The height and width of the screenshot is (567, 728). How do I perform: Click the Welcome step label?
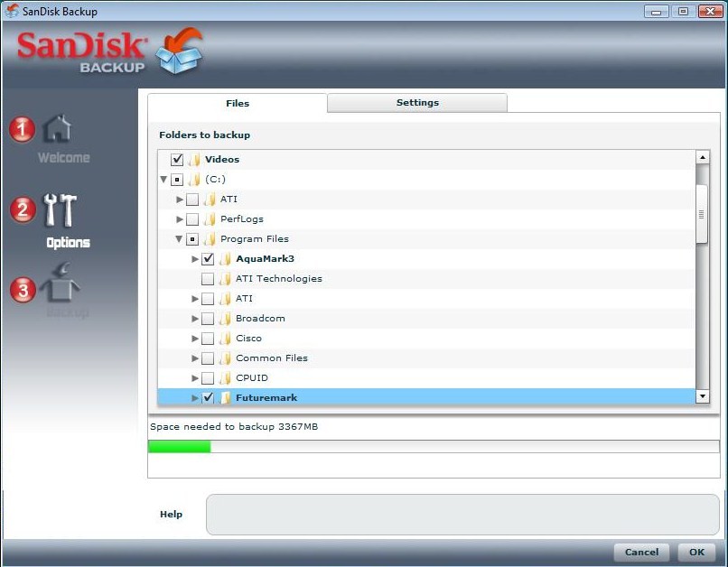pyautogui.click(x=64, y=158)
